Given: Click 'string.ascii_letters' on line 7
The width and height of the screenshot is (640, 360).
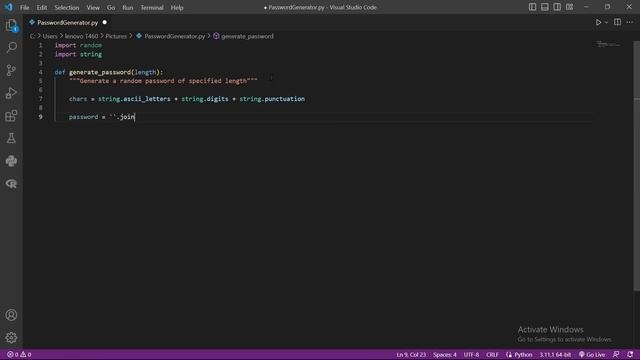Looking at the screenshot, I should click(x=134, y=99).
